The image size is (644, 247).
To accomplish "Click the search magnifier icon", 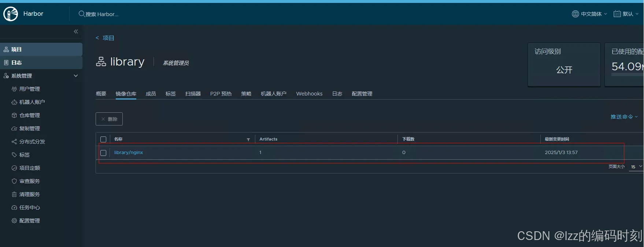I will pyautogui.click(x=82, y=14).
